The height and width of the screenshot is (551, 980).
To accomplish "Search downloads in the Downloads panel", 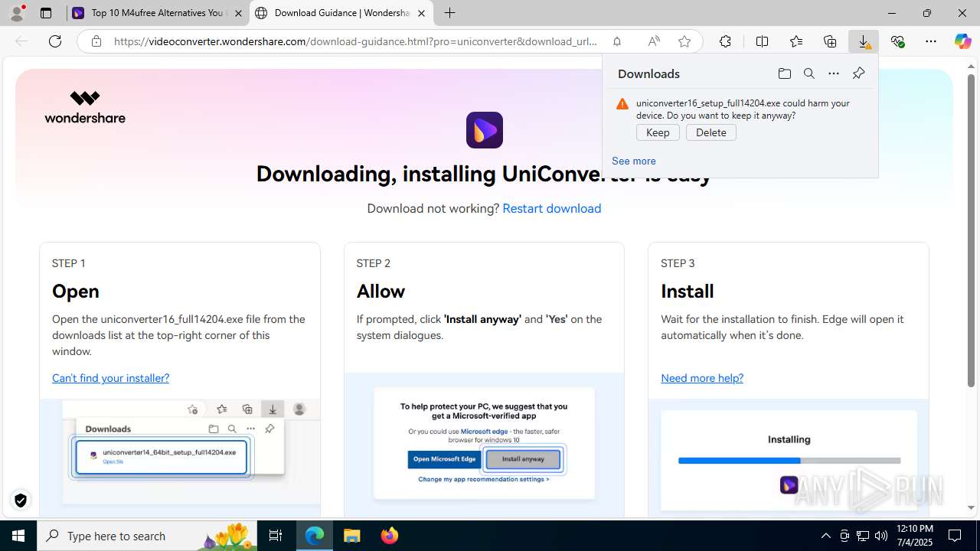I will pyautogui.click(x=809, y=73).
